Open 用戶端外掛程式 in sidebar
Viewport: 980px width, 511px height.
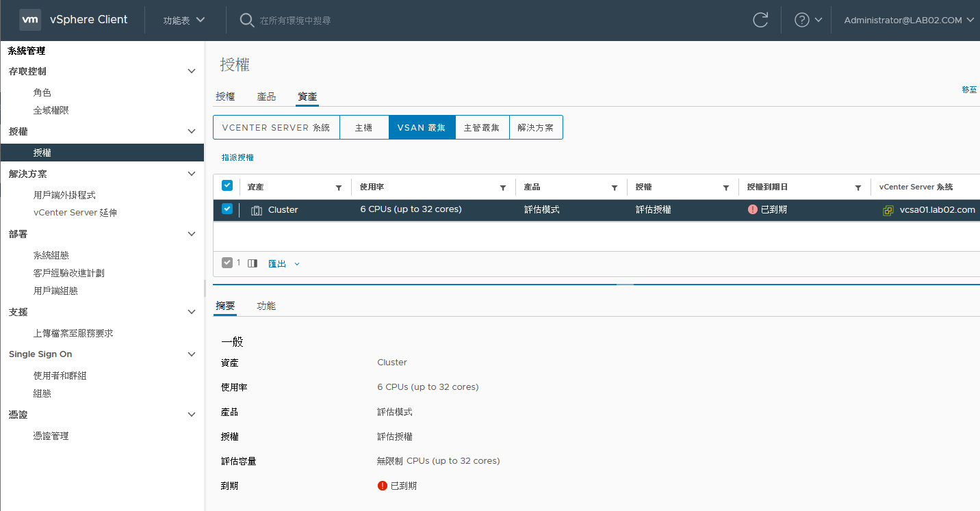(x=65, y=195)
